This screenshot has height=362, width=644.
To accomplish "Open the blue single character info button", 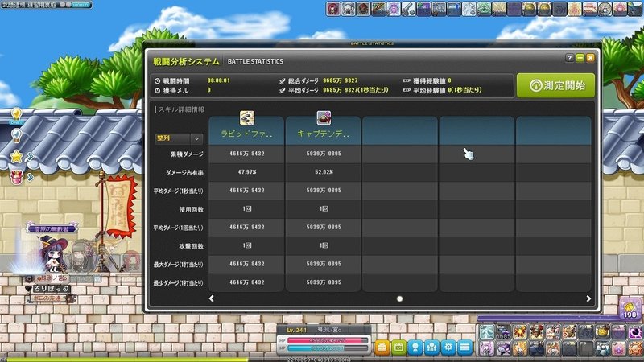I will coord(415,348).
